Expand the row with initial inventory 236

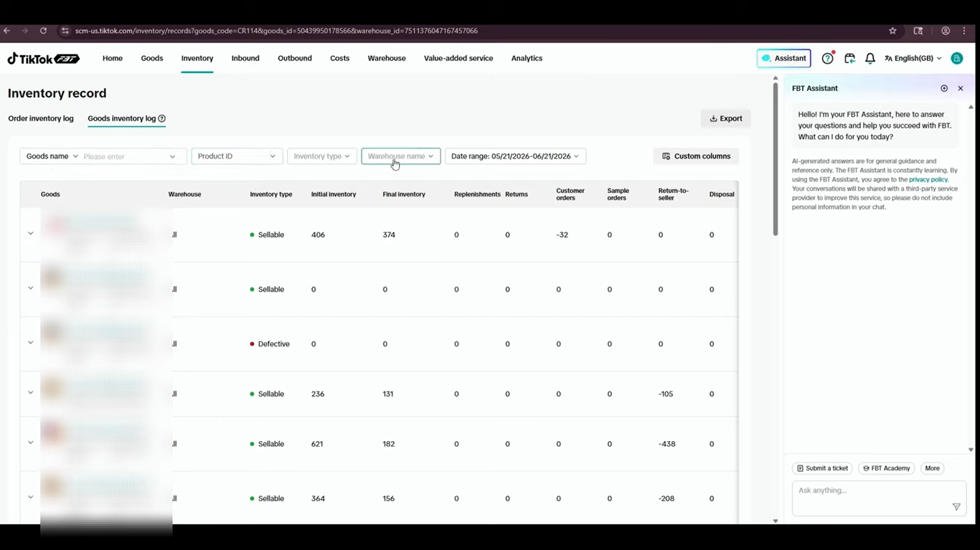(x=30, y=393)
